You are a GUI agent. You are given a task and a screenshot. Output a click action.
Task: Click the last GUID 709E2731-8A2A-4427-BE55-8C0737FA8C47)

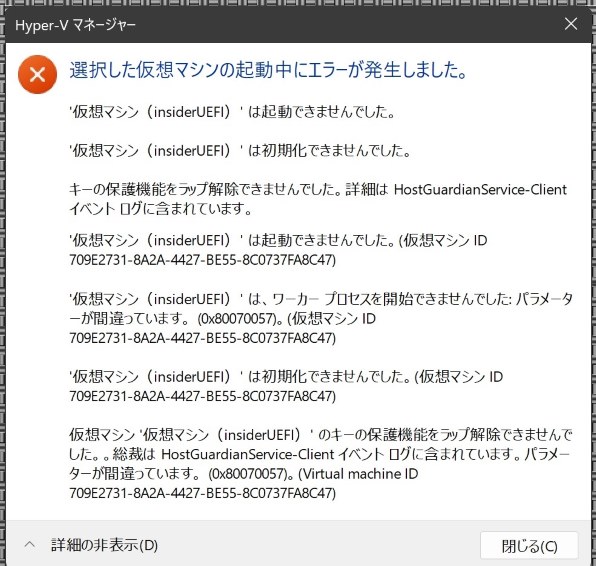click(x=203, y=493)
